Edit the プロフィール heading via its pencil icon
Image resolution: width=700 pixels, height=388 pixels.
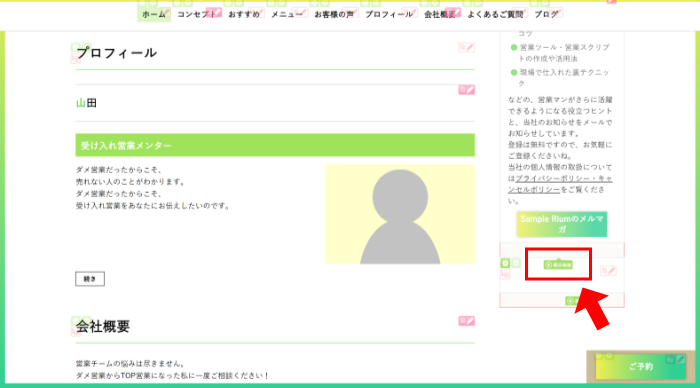click(467, 47)
